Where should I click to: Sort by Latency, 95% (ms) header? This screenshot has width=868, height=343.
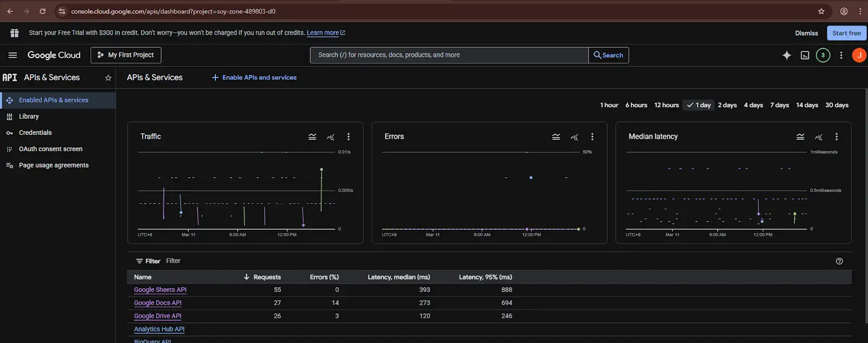[486, 277]
